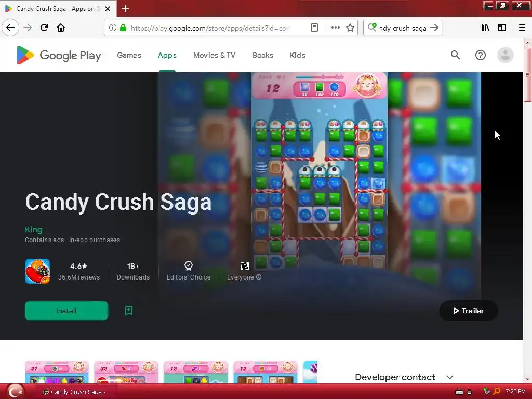Open page actions three-dots menu

tap(335, 28)
